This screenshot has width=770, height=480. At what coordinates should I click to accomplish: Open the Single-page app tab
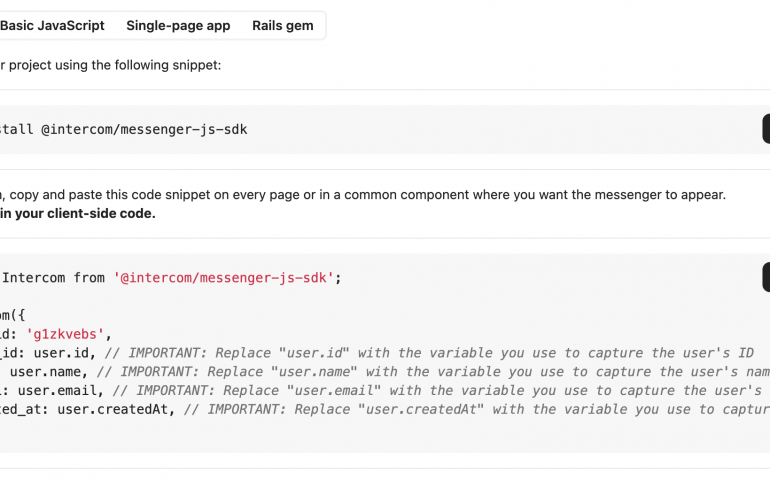point(178,26)
